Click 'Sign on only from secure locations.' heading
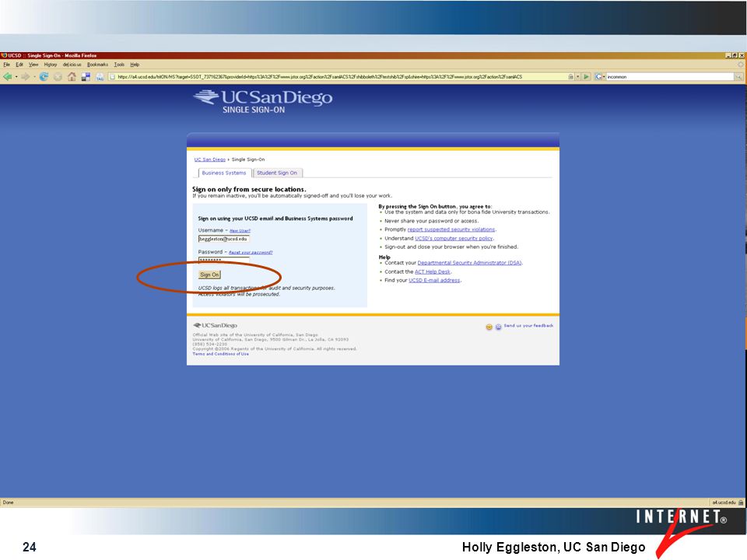 [249, 189]
